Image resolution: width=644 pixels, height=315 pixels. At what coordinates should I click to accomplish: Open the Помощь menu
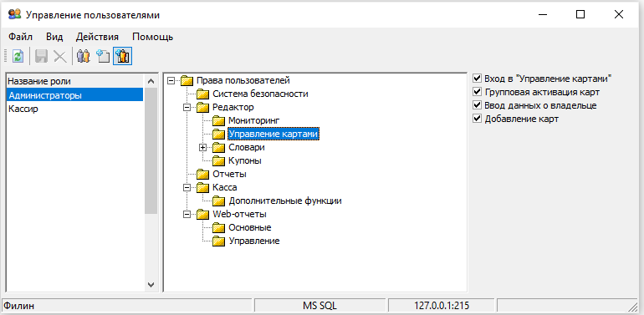coord(153,37)
